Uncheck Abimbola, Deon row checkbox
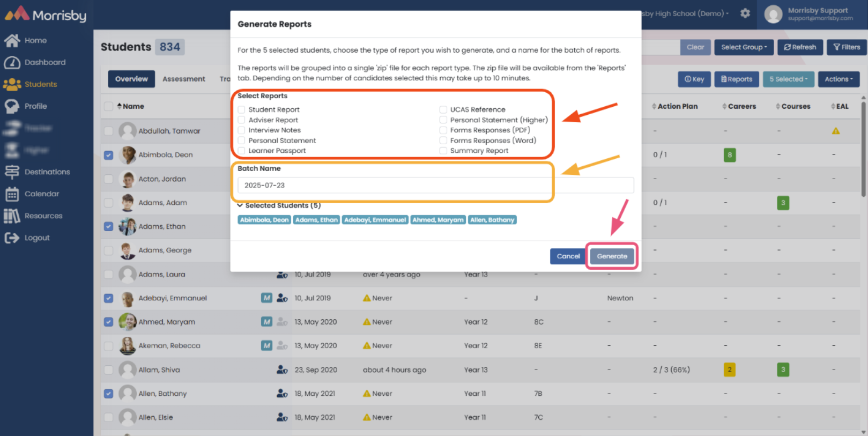 [x=108, y=155]
